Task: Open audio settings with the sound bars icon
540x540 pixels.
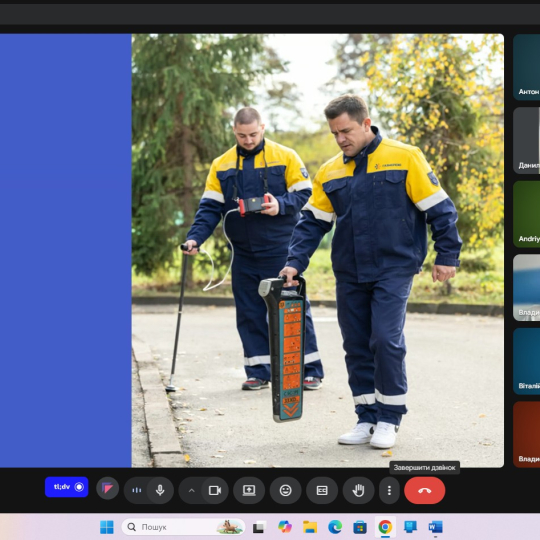Action: [x=136, y=490]
